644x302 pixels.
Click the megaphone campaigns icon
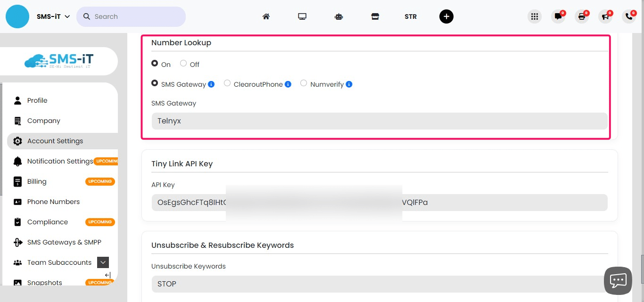coord(605,16)
